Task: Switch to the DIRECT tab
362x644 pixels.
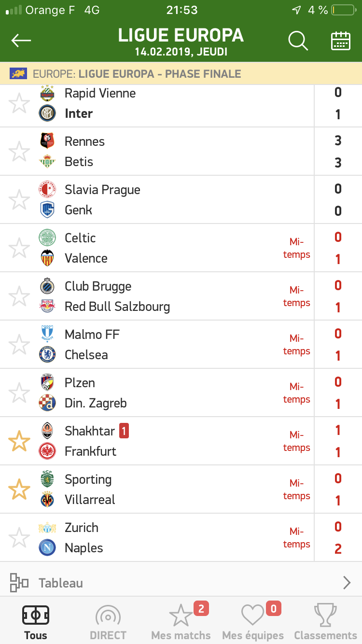Action: pos(108,622)
